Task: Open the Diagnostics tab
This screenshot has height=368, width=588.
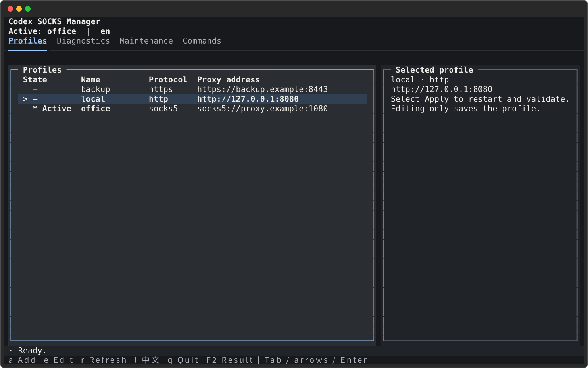Action: pyautogui.click(x=83, y=41)
